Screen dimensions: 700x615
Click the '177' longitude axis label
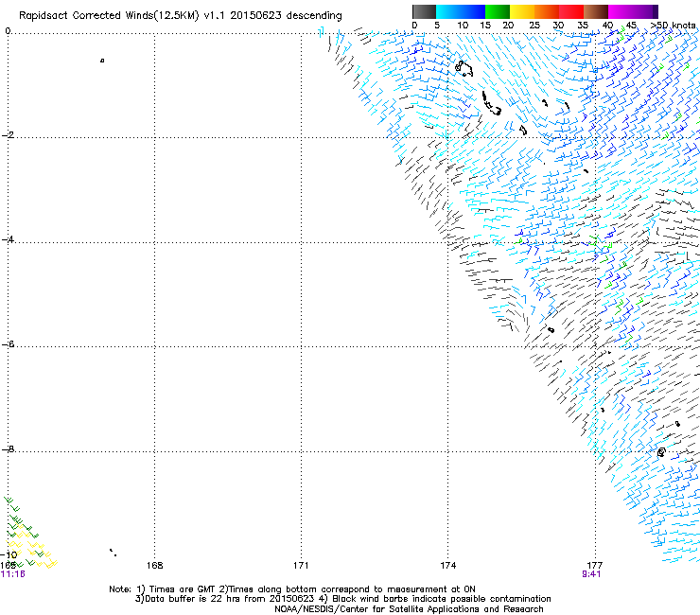(595, 566)
